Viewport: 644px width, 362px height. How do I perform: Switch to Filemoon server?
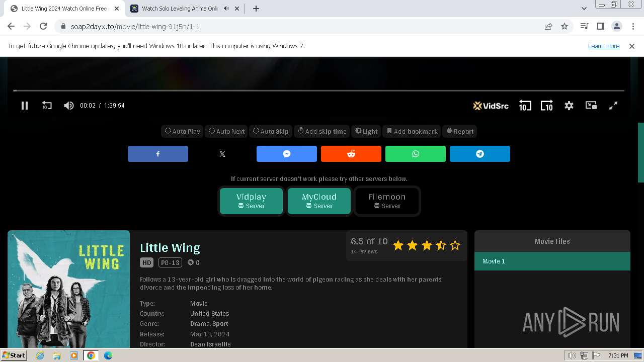(387, 201)
